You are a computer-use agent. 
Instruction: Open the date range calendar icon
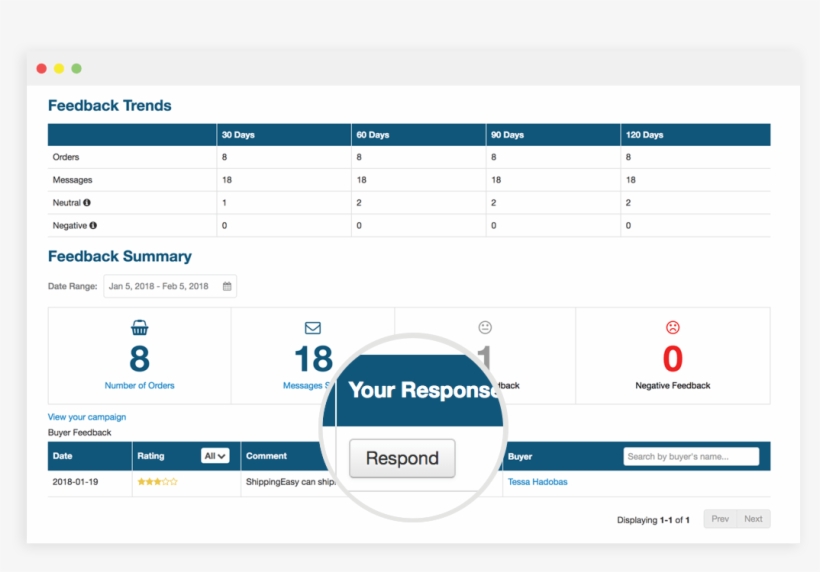pyautogui.click(x=227, y=286)
